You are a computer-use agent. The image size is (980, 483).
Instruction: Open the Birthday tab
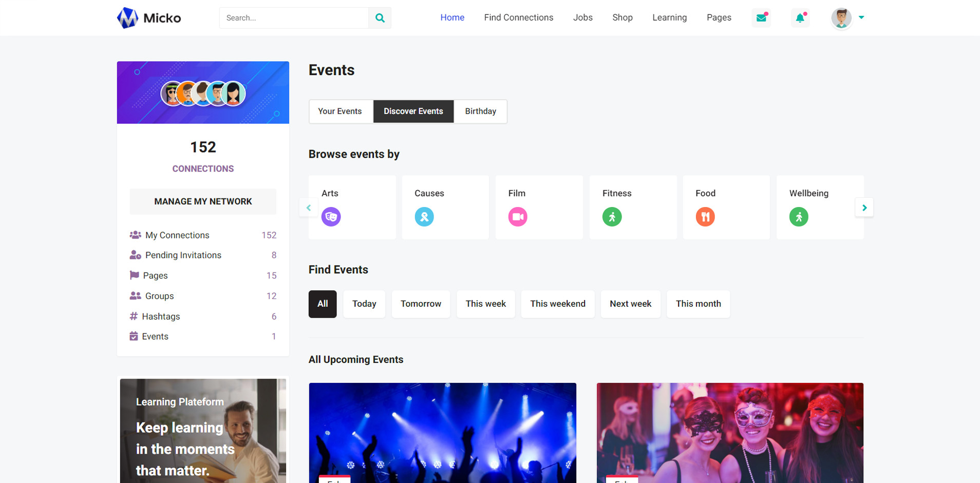[x=480, y=112]
